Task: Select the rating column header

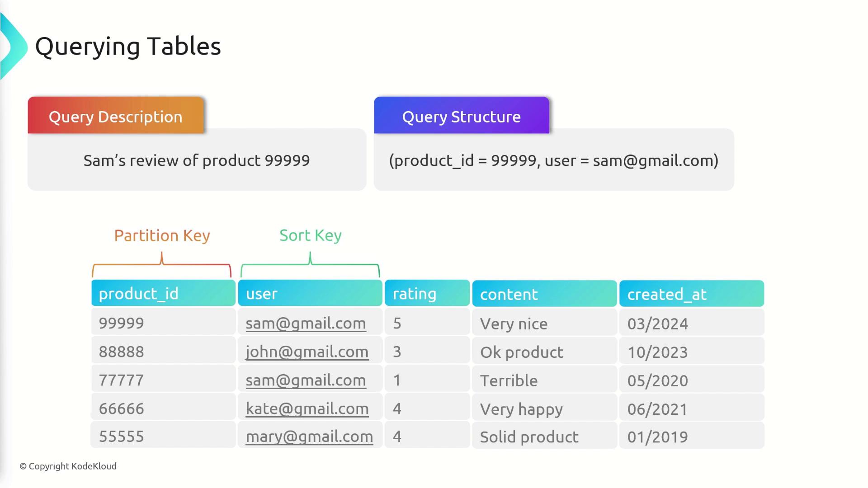Action: coord(427,294)
